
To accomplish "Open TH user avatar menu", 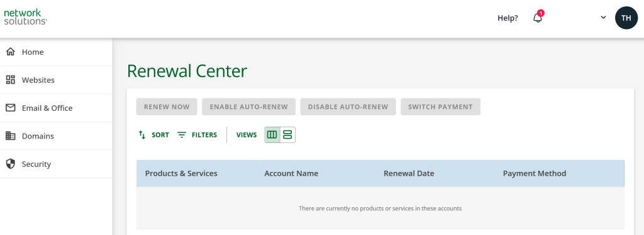I will (626, 18).
